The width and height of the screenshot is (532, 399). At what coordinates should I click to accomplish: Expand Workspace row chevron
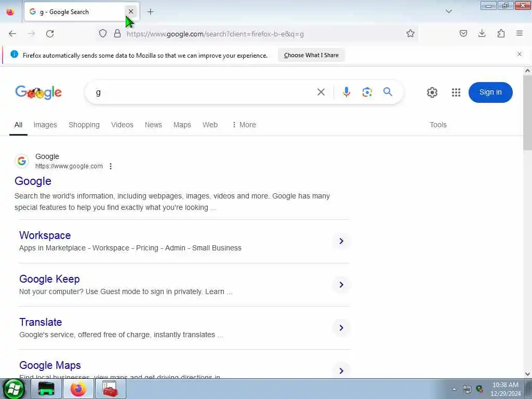(x=341, y=241)
